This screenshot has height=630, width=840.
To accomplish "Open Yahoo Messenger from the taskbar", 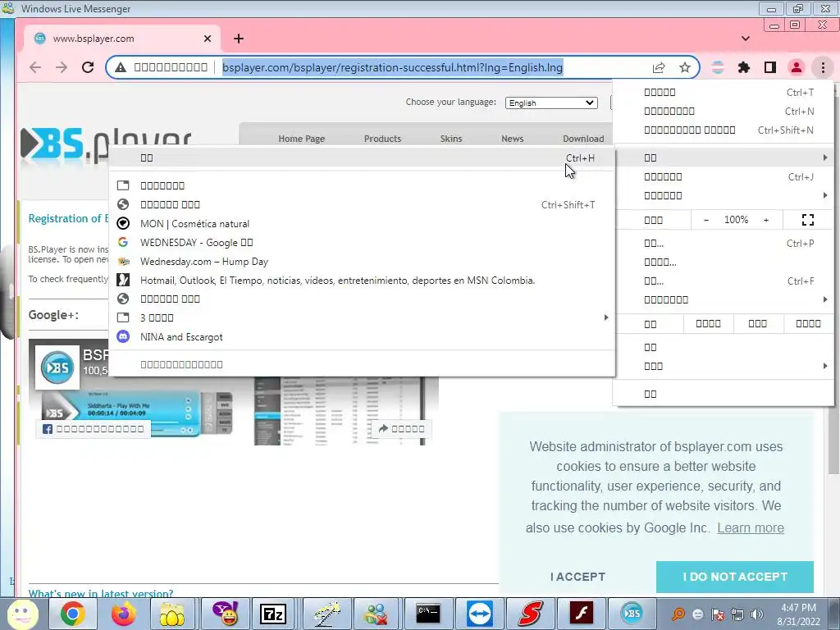I will (226, 614).
